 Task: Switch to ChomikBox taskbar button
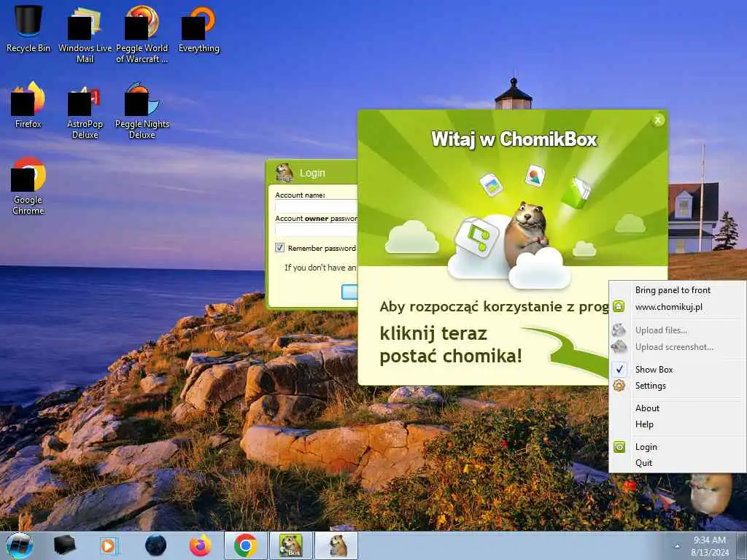click(x=290, y=545)
